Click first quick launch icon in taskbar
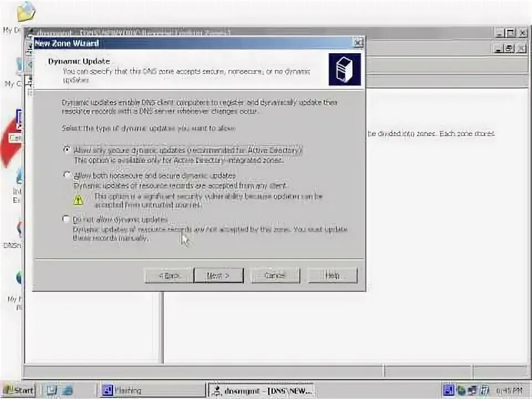The width and height of the screenshot is (532, 399). (x=51, y=390)
